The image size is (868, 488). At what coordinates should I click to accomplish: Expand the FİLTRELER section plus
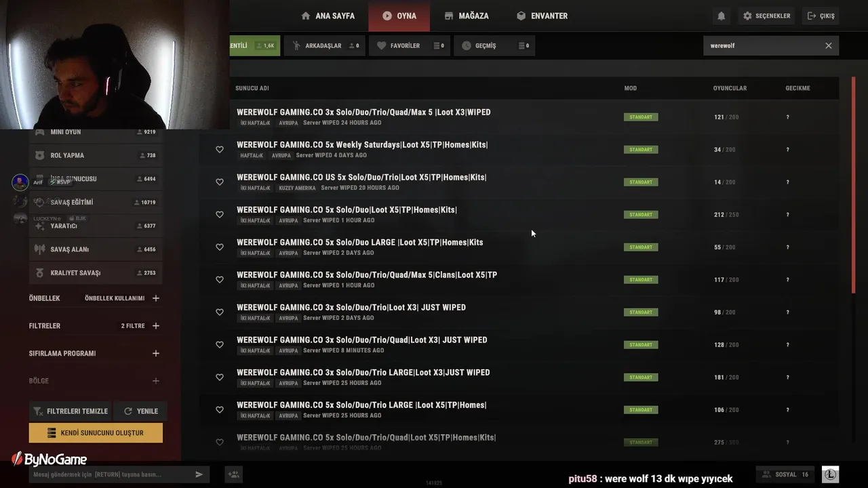pyautogui.click(x=155, y=326)
